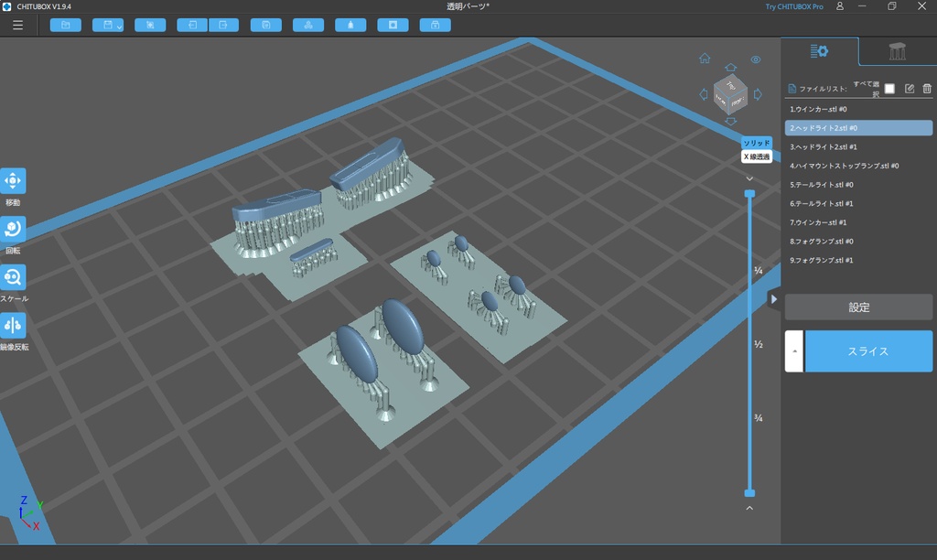The image size is (937, 560).
Task: Open the user account icon
Action: pos(840,6)
